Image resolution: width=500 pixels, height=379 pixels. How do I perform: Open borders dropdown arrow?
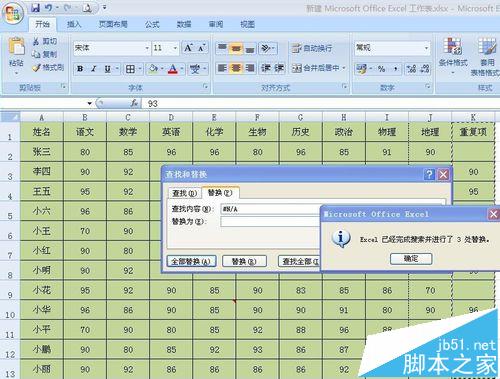140,69
